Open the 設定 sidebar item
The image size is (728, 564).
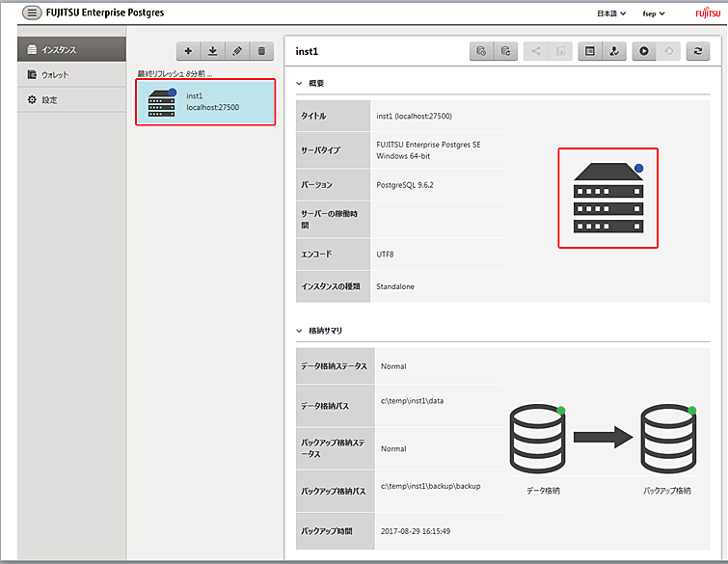pyautogui.click(x=71, y=99)
